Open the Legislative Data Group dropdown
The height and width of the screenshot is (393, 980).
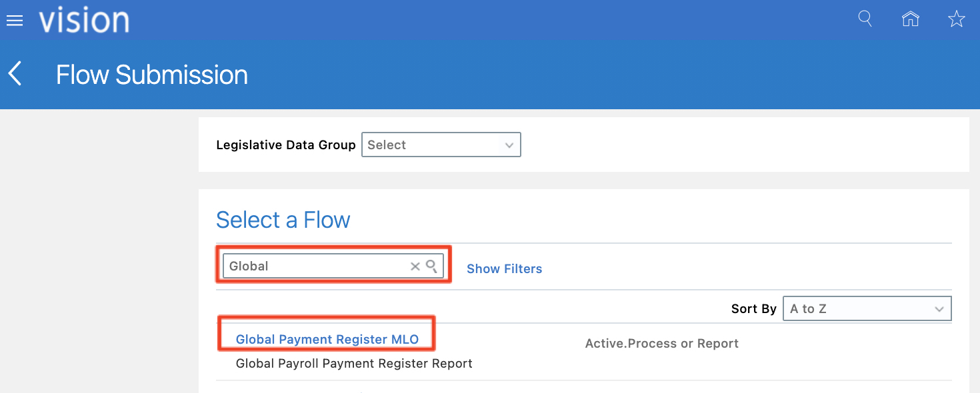[x=440, y=145]
